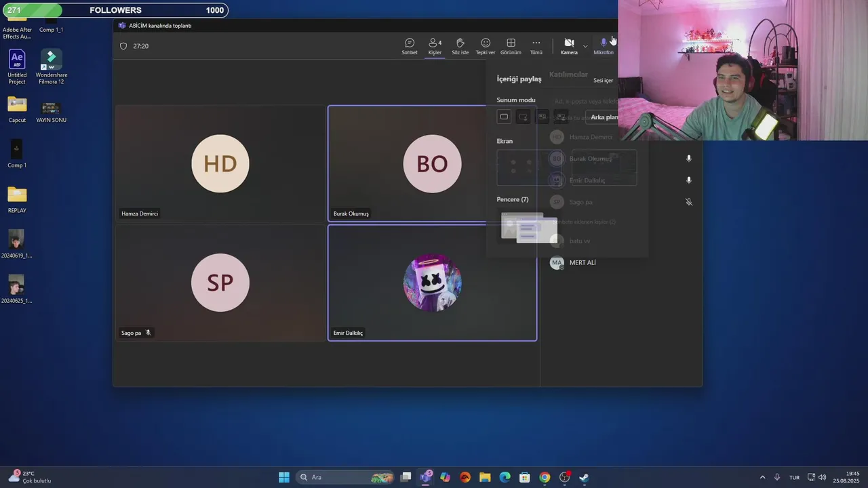
Task: Click Sago pa's muted microphone icon
Action: click(x=688, y=202)
